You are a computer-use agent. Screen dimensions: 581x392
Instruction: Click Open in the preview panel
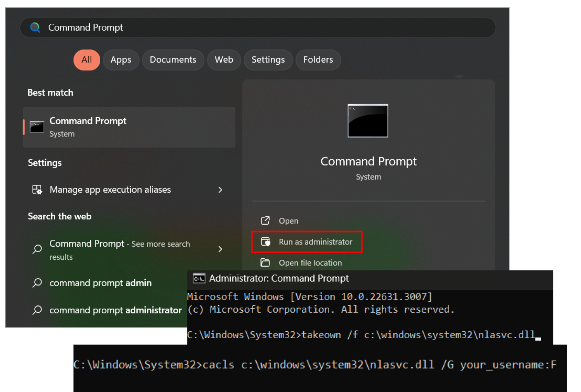pos(288,221)
